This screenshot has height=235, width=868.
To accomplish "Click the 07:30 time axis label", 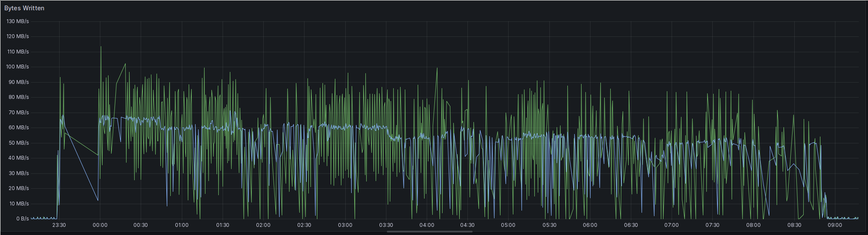I will click(712, 225).
